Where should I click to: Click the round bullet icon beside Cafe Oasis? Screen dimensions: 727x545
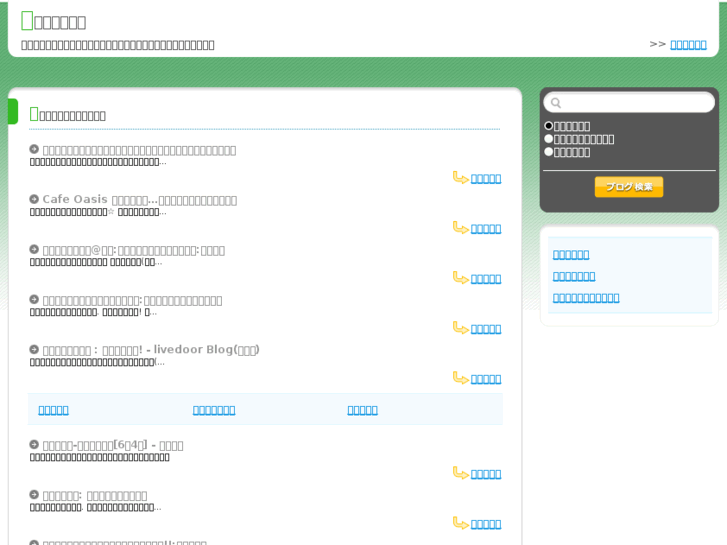pos(34,199)
